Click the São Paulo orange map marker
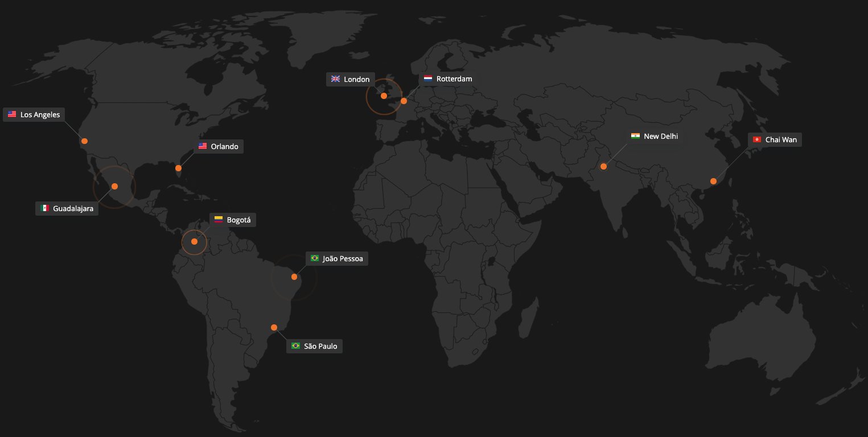Screen dimensions: 868x437 coord(274,327)
